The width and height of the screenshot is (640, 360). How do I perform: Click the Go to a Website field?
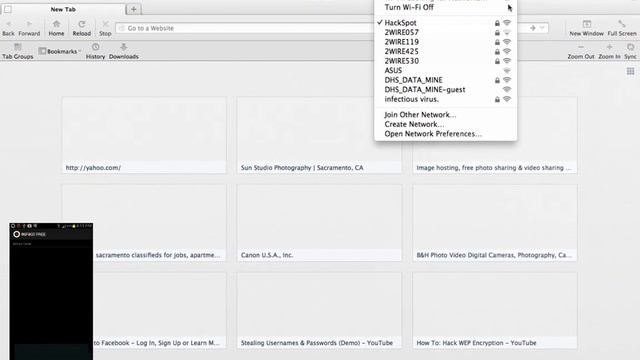(x=245, y=28)
